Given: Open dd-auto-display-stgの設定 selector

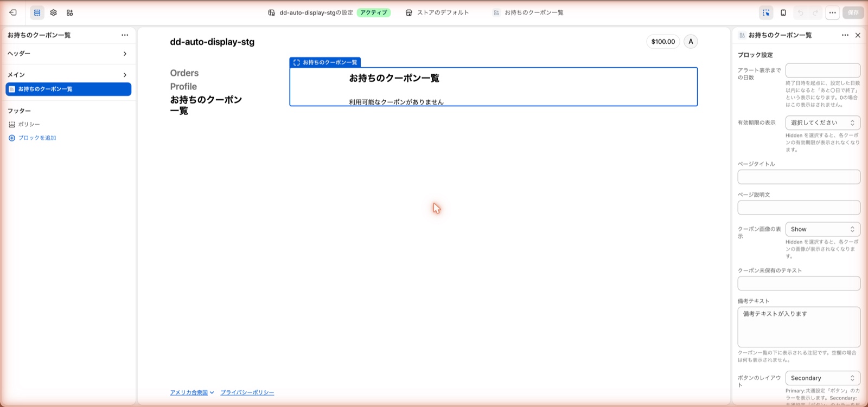Looking at the screenshot, I should coord(310,12).
